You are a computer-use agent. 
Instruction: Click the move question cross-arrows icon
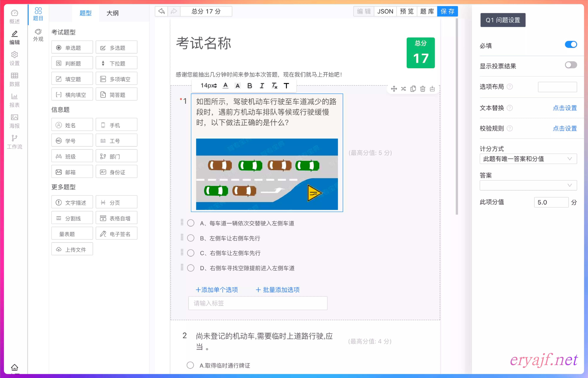pos(394,89)
